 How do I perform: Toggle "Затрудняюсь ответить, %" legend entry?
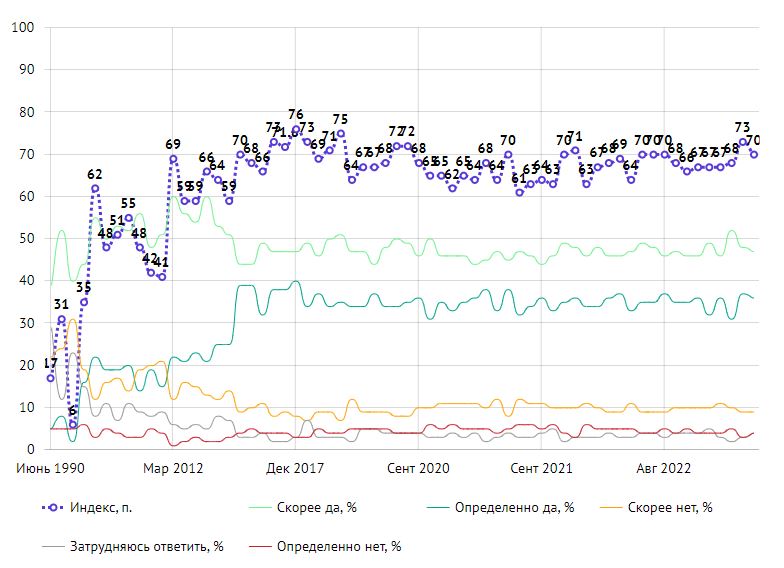coord(148,546)
